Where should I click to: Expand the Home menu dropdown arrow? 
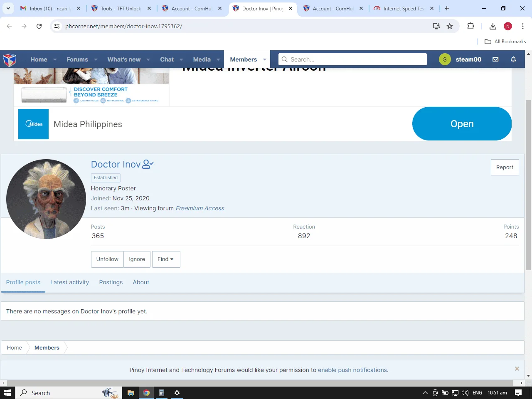click(x=55, y=59)
